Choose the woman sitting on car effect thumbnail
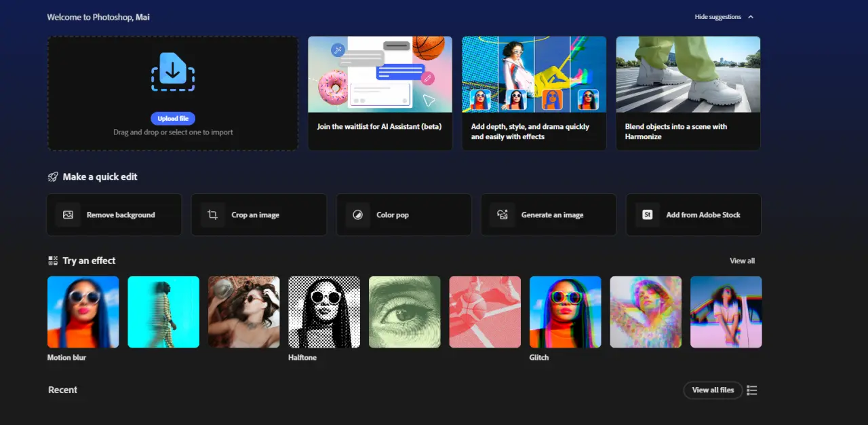This screenshot has width=868, height=425. click(x=726, y=312)
